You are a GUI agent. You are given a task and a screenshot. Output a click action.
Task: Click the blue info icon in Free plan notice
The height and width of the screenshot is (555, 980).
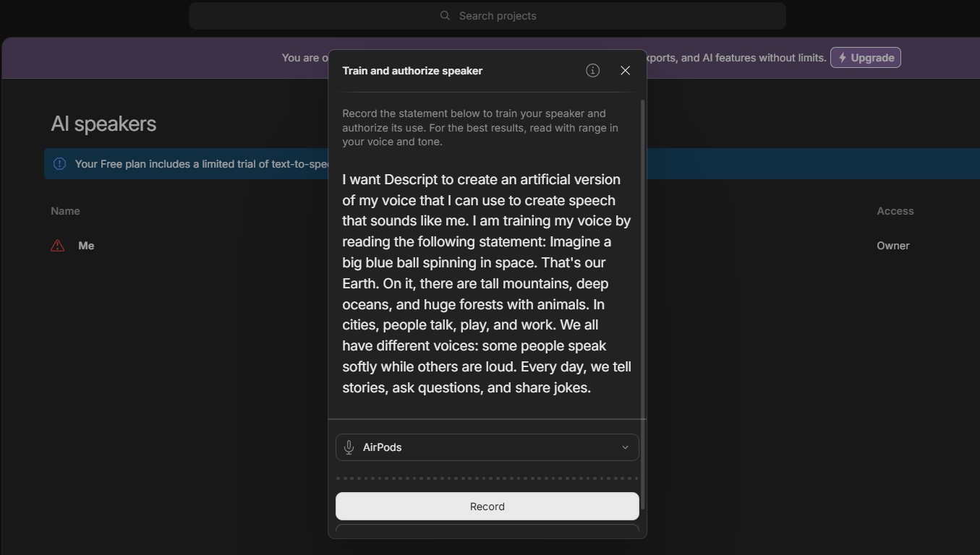coord(60,164)
